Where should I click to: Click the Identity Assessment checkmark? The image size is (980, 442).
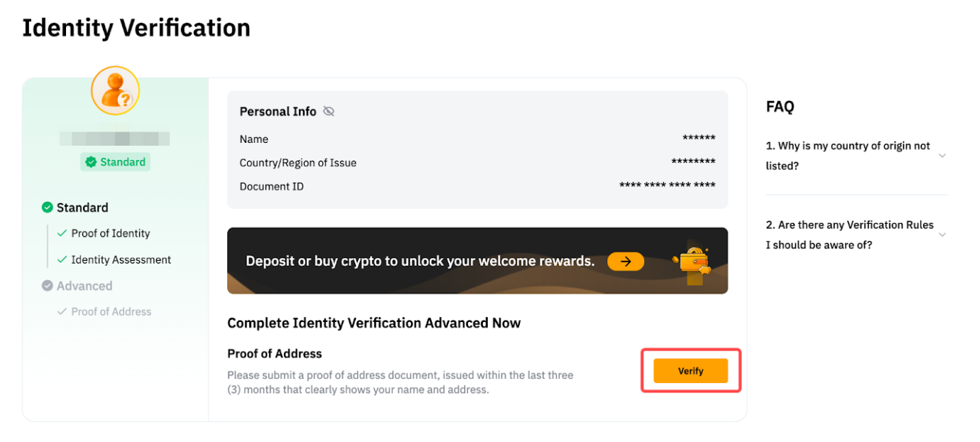[x=62, y=259]
